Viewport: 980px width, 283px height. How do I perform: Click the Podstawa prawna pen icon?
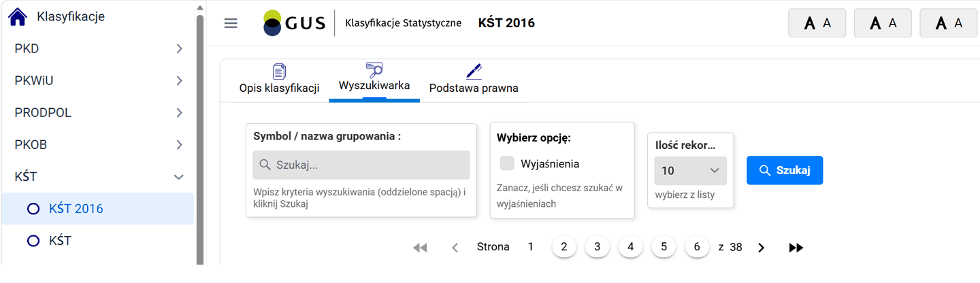tap(474, 71)
